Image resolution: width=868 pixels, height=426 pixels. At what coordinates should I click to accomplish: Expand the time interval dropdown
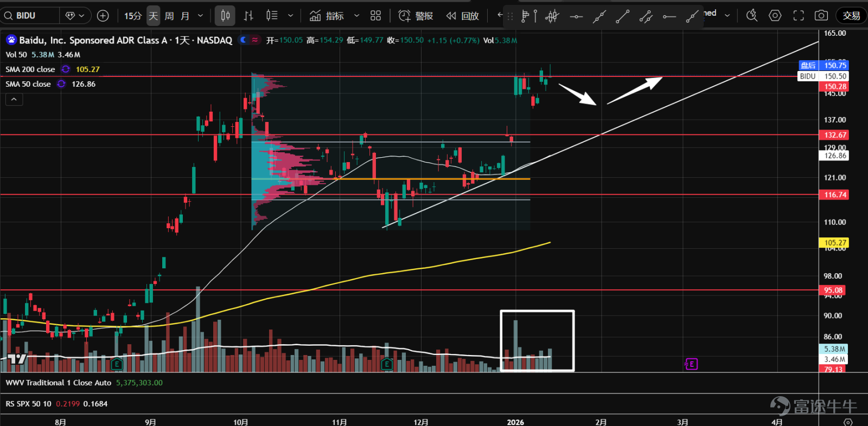tap(200, 16)
